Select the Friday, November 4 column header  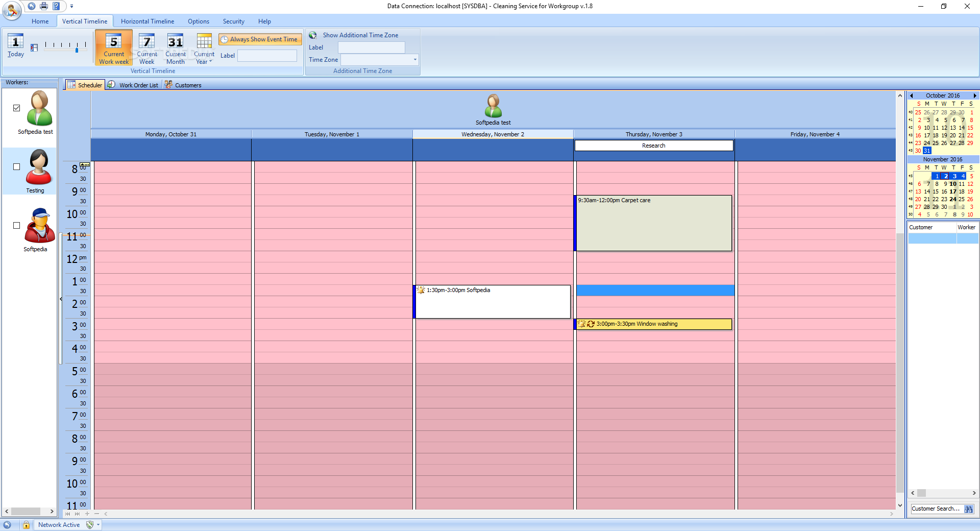[815, 134]
